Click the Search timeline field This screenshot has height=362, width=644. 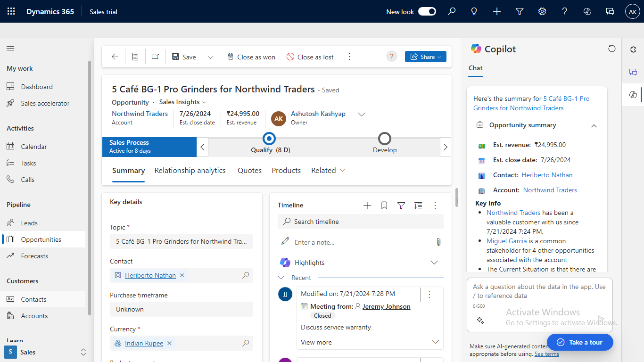pyautogui.click(x=361, y=222)
